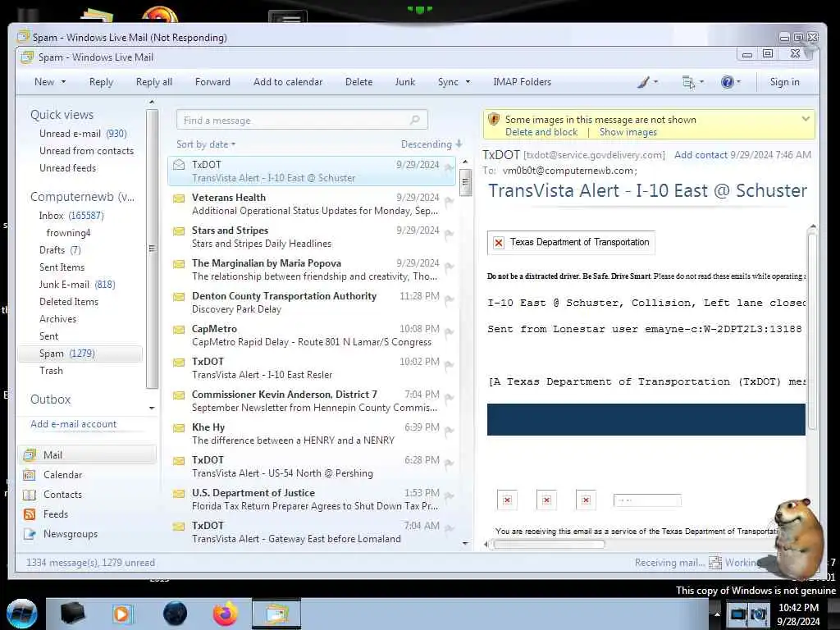Click the first broken image placeholder at bottom
The height and width of the screenshot is (630, 840).
pos(507,500)
